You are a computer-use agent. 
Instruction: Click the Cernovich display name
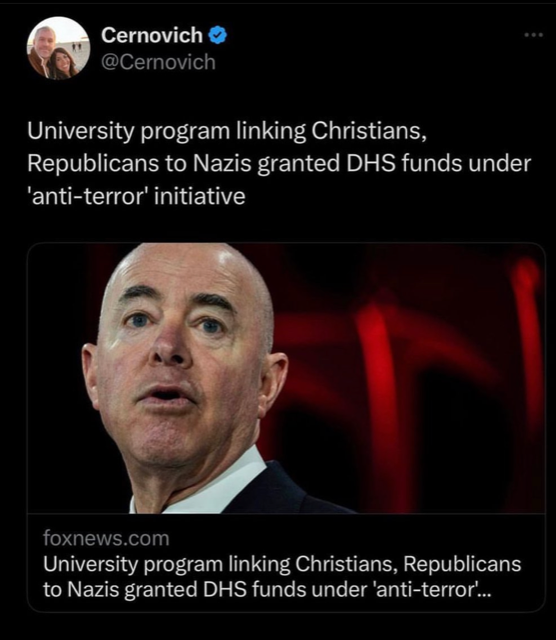pos(152,35)
